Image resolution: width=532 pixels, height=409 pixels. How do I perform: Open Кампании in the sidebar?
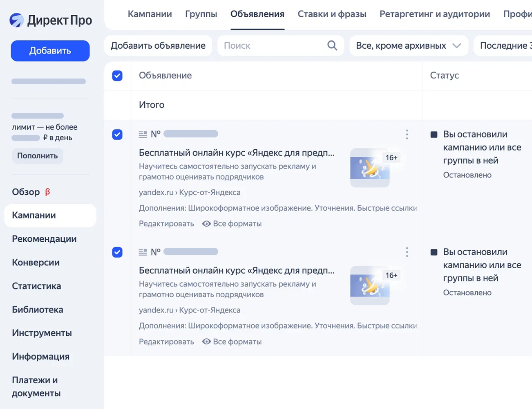pyautogui.click(x=50, y=216)
